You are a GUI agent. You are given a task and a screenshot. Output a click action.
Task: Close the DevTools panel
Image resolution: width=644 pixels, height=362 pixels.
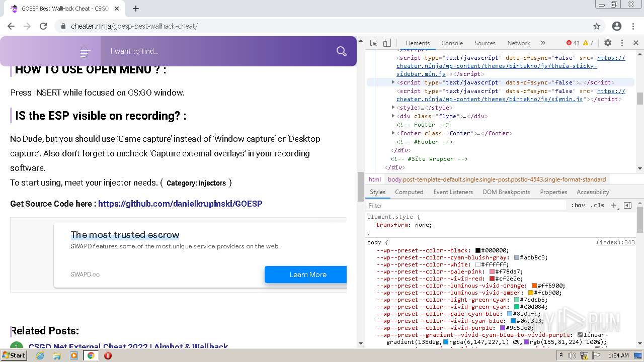point(635,43)
